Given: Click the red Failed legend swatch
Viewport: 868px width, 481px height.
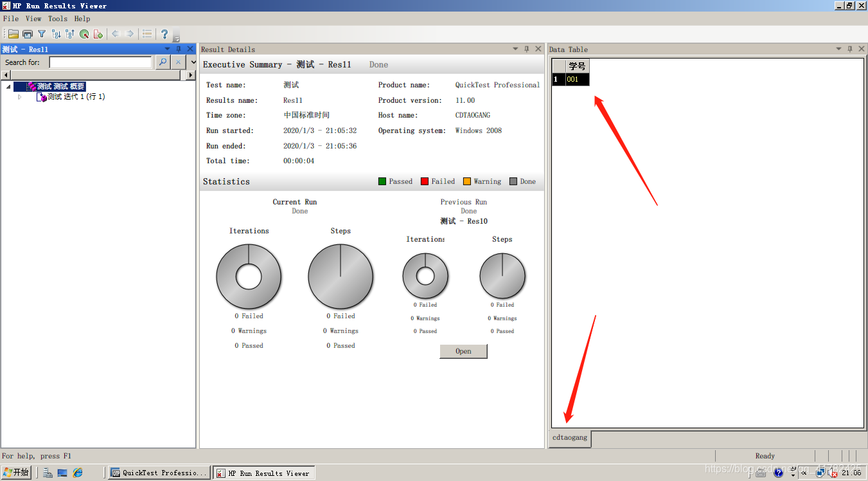Looking at the screenshot, I should tap(425, 181).
